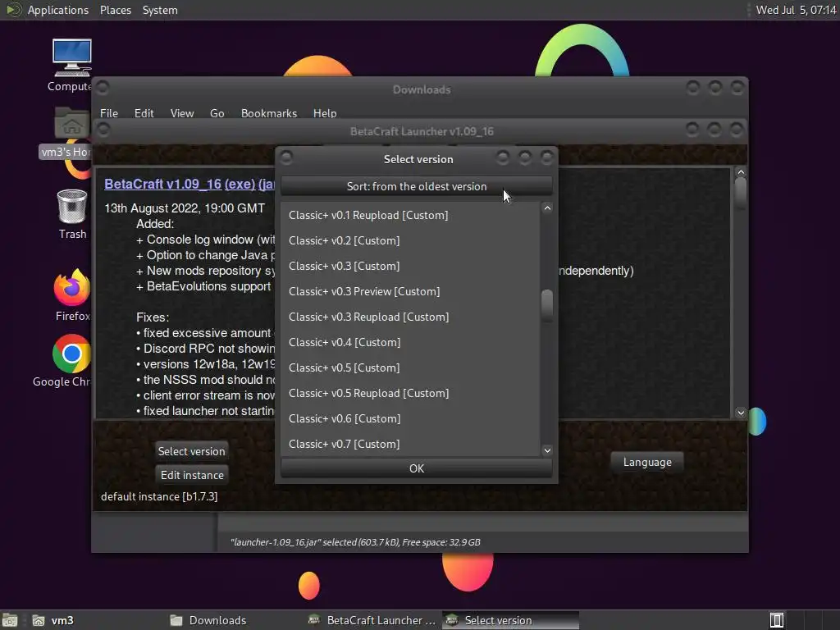Select Classic+ v0.7 [Custom]
The width and height of the screenshot is (840, 630).
tap(410, 444)
